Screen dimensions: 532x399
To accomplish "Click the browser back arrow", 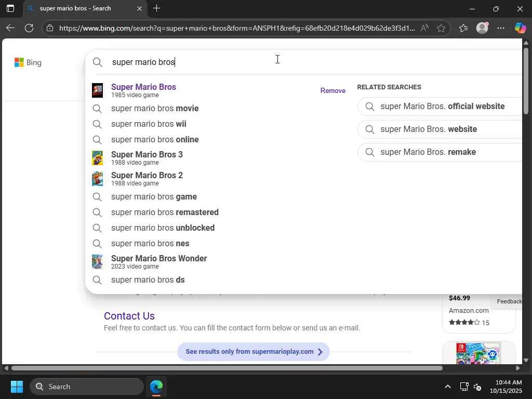I will click(x=10, y=28).
